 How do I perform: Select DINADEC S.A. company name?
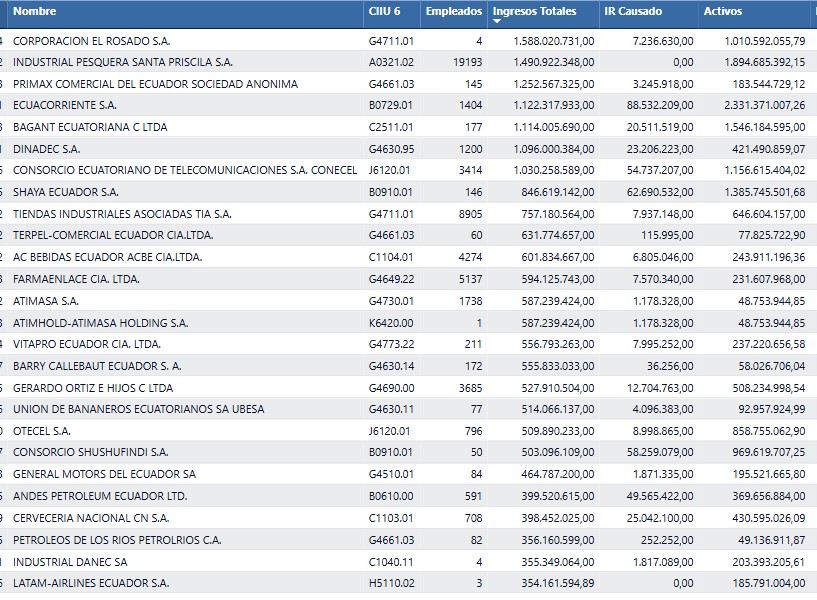coord(46,149)
